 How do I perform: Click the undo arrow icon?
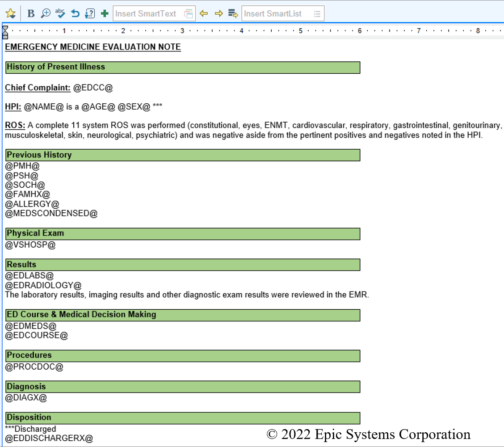(x=75, y=14)
